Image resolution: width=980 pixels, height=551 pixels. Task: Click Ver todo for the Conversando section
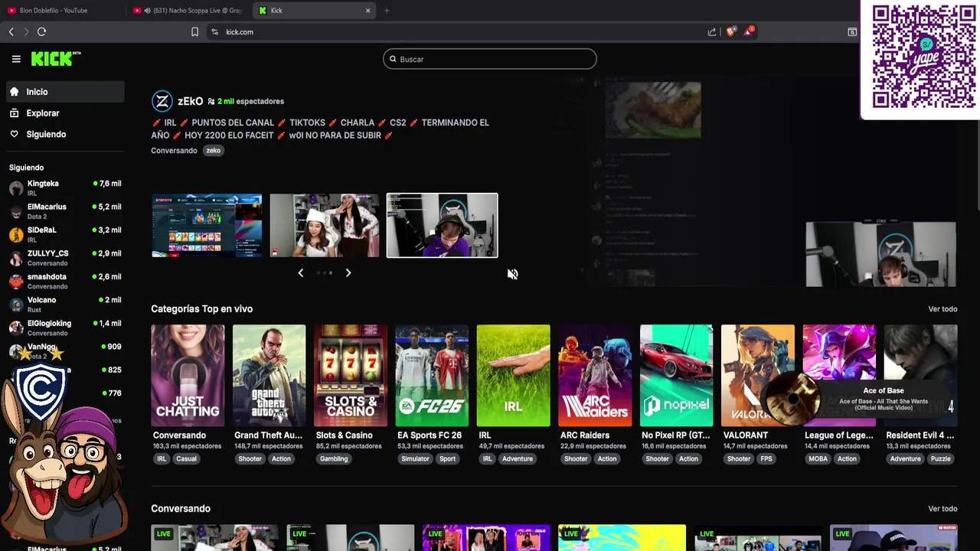tap(942, 509)
